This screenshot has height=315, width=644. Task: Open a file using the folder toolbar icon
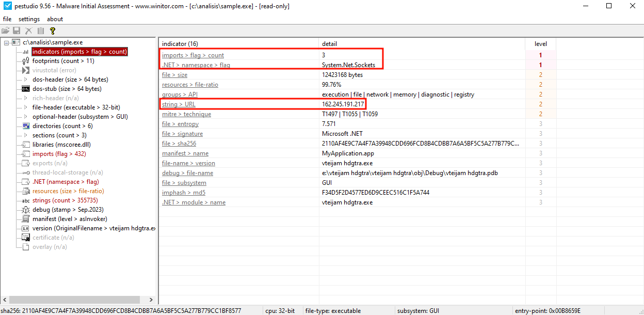[5, 30]
